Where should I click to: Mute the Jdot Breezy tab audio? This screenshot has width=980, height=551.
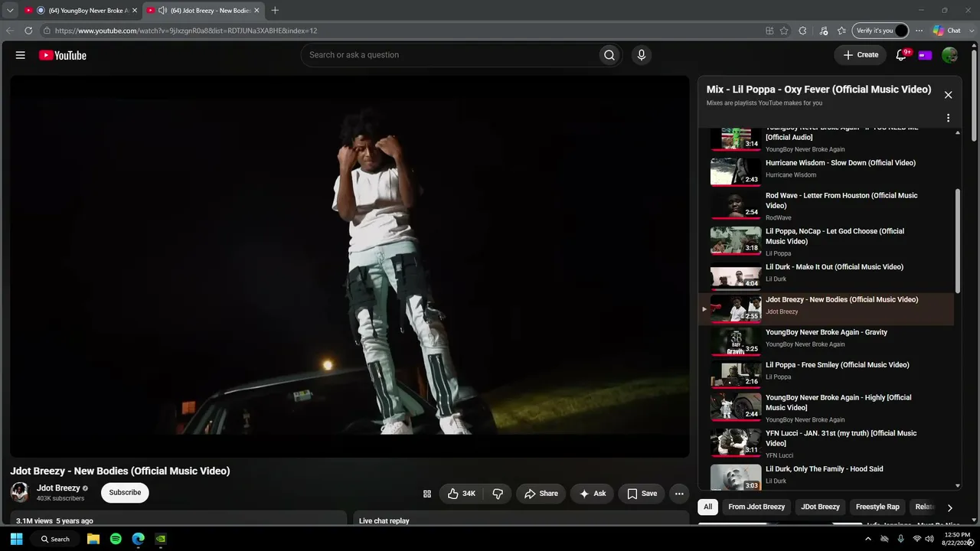[162, 10]
